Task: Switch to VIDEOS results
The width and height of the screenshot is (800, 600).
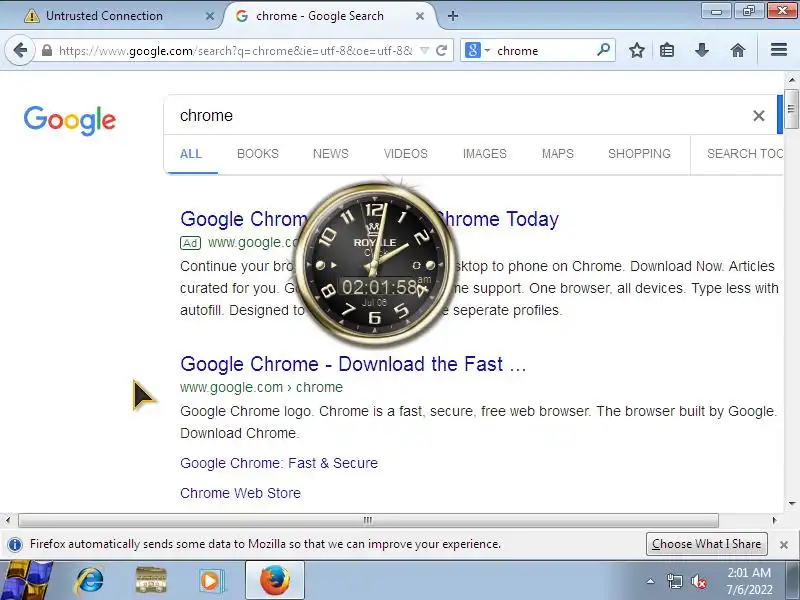Action: pyautogui.click(x=406, y=154)
